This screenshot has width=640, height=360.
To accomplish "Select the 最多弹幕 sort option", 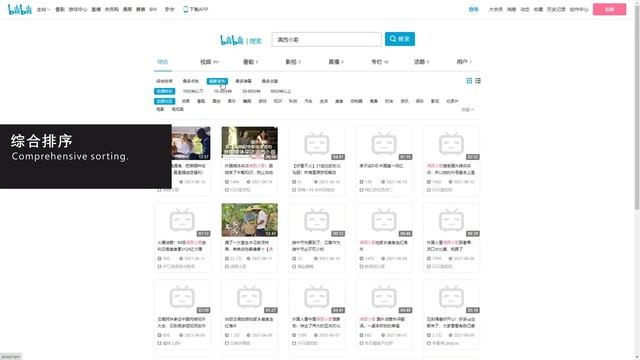I will coord(243,81).
